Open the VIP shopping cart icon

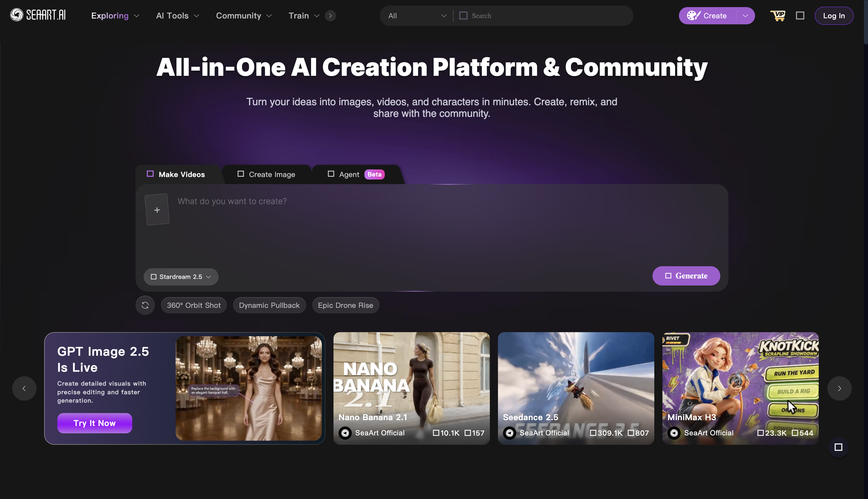[x=777, y=15]
